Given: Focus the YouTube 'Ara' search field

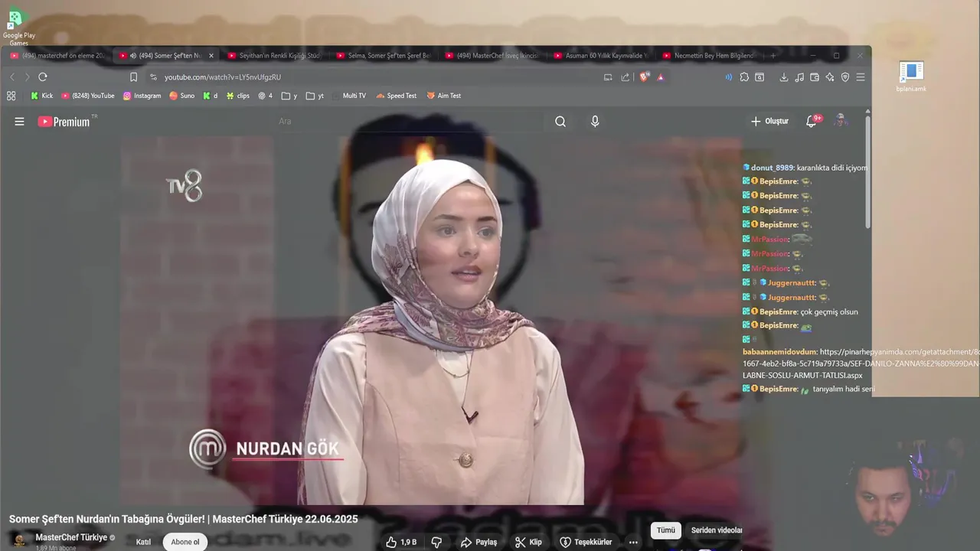Looking at the screenshot, I should 410,122.
